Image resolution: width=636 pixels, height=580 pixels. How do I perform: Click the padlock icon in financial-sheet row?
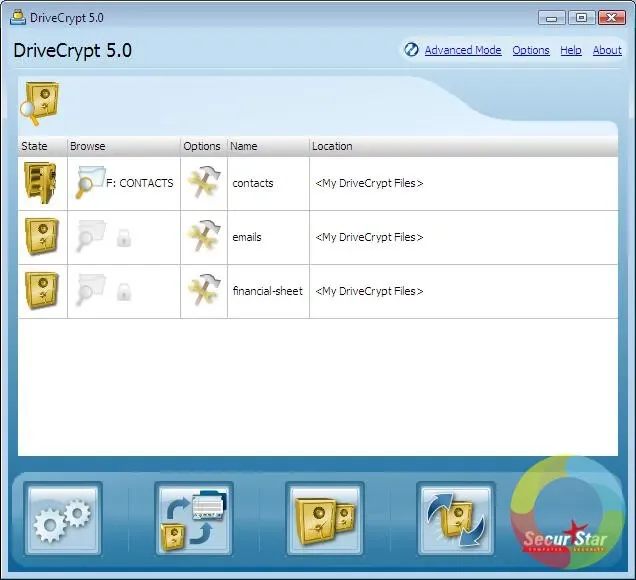click(124, 292)
